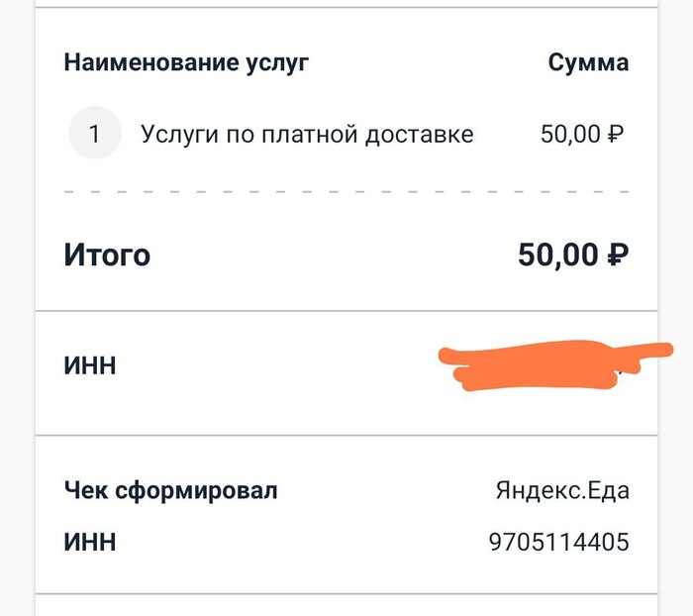Click the "ИНН" label under "Чек сформировал"

click(90, 542)
